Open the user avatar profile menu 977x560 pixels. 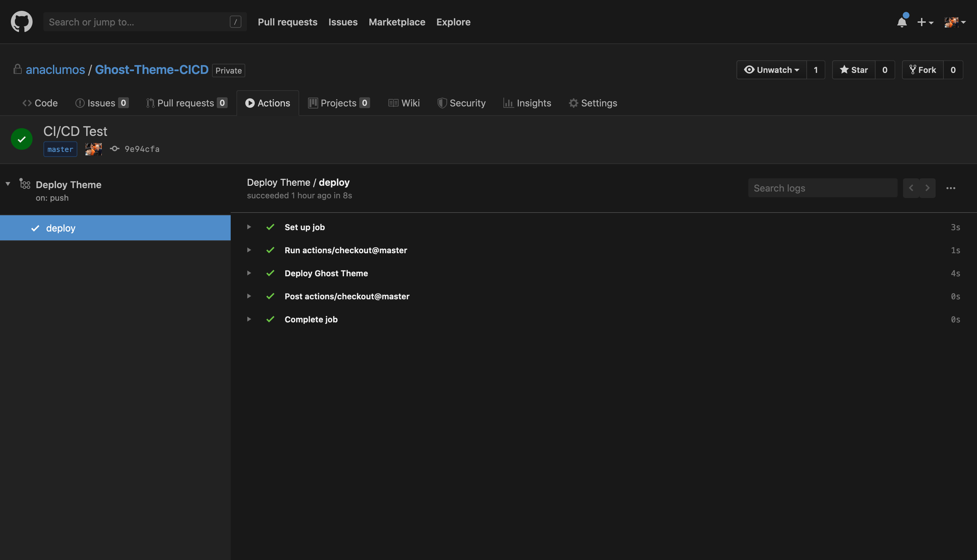(955, 22)
